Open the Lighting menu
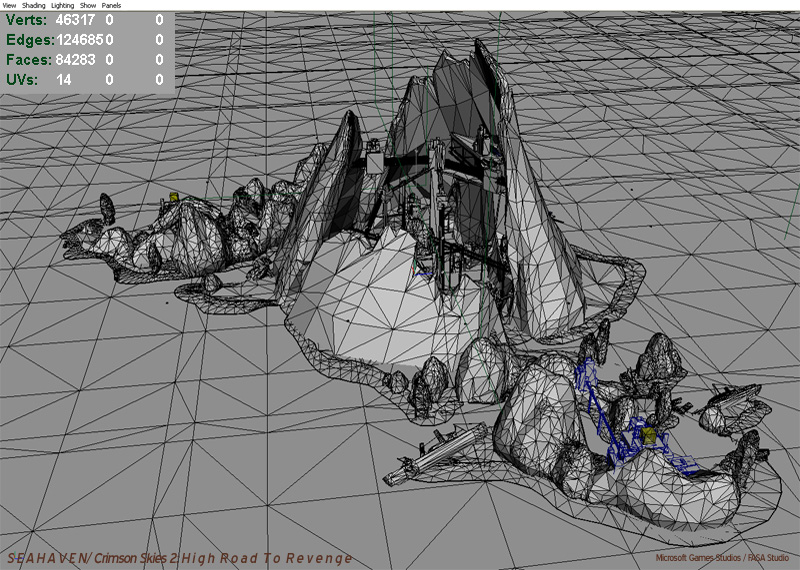Image resolution: width=800 pixels, height=570 pixels. (63, 5)
